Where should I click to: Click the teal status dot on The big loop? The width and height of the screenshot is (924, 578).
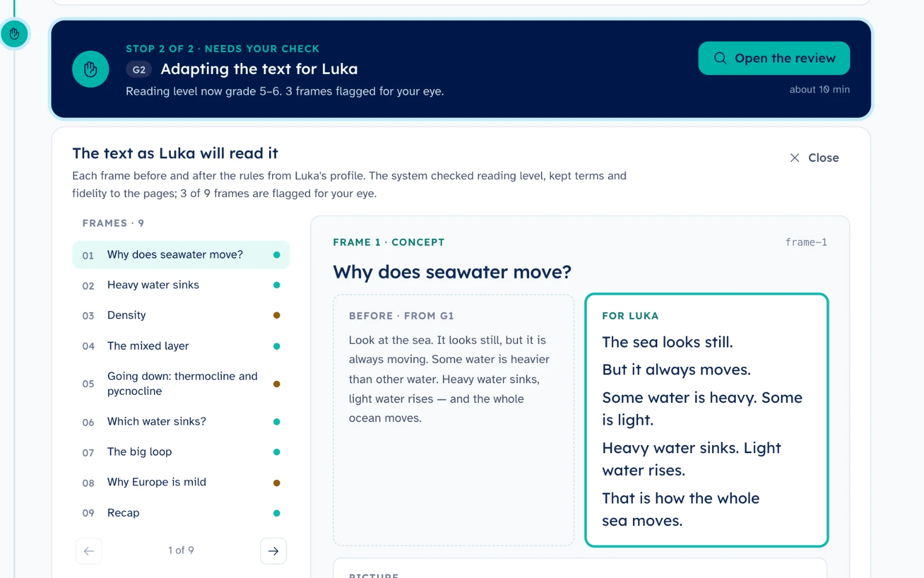pos(277,452)
